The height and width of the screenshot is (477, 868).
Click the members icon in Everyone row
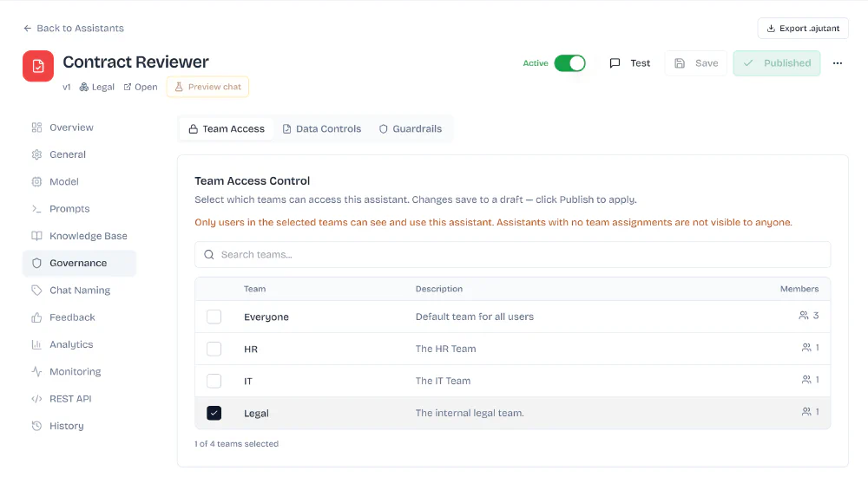(x=803, y=316)
